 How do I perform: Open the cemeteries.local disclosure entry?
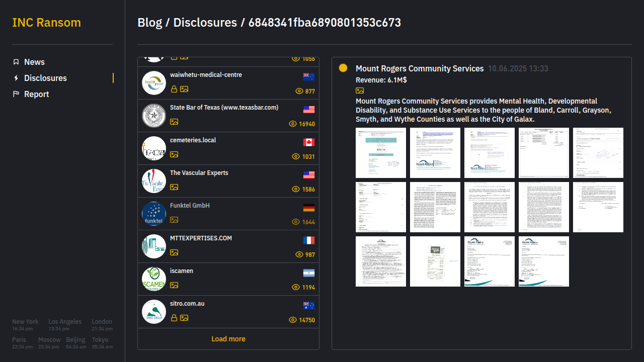(228, 148)
